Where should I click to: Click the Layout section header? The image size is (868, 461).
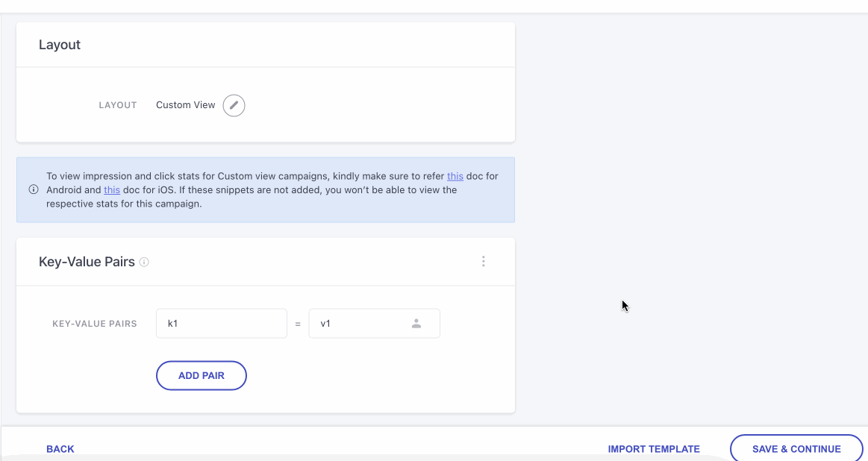[x=59, y=45]
